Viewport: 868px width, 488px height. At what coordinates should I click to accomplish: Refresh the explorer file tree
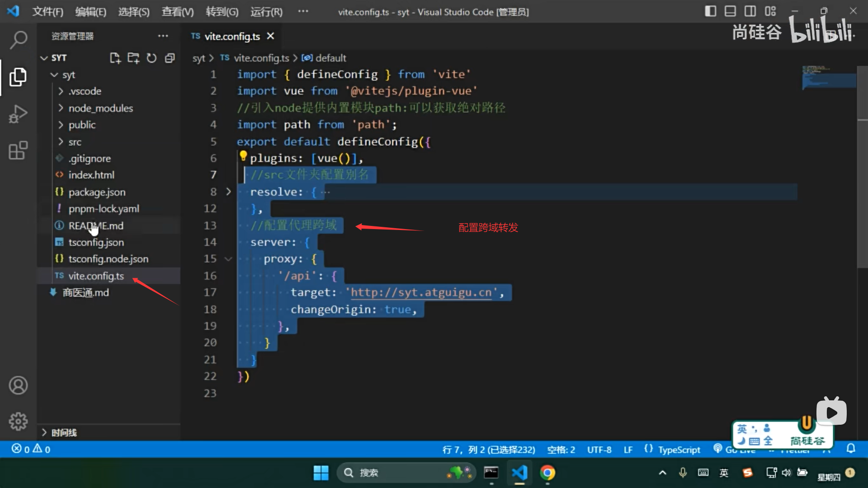[x=151, y=58]
